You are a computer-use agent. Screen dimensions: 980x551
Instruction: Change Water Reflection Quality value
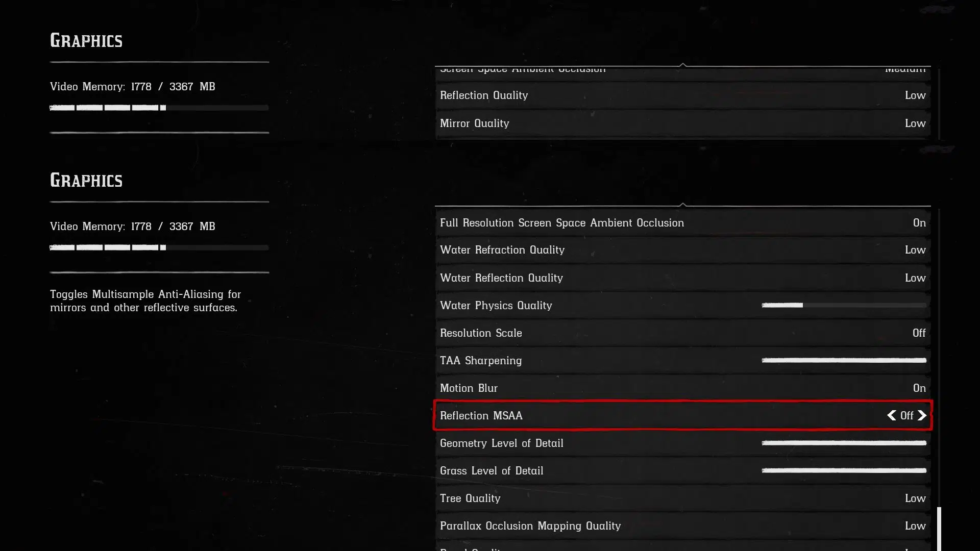tap(915, 278)
